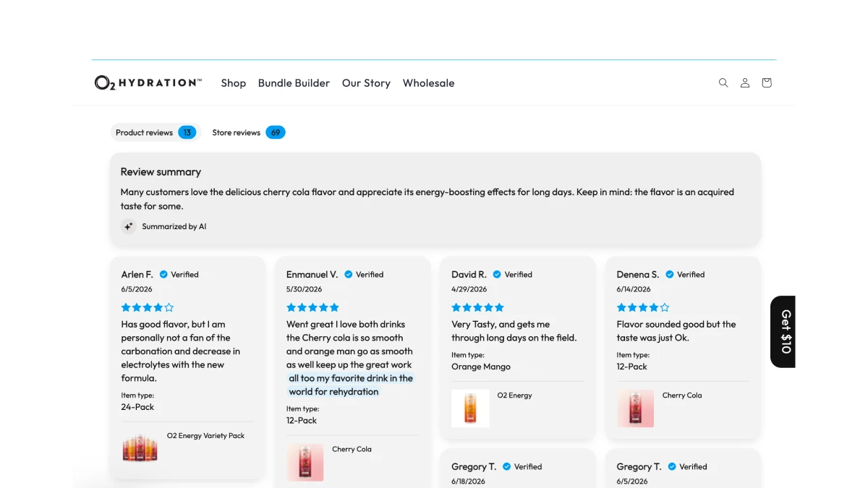Image resolution: width=868 pixels, height=488 pixels.
Task: Click the AI sparkle summary icon
Action: (x=129, y=226)
